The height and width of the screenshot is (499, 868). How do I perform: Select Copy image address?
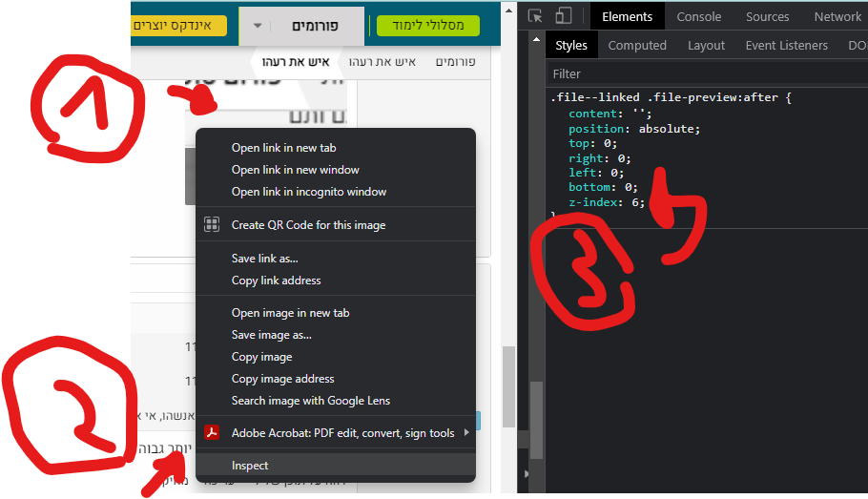(336, 379)
